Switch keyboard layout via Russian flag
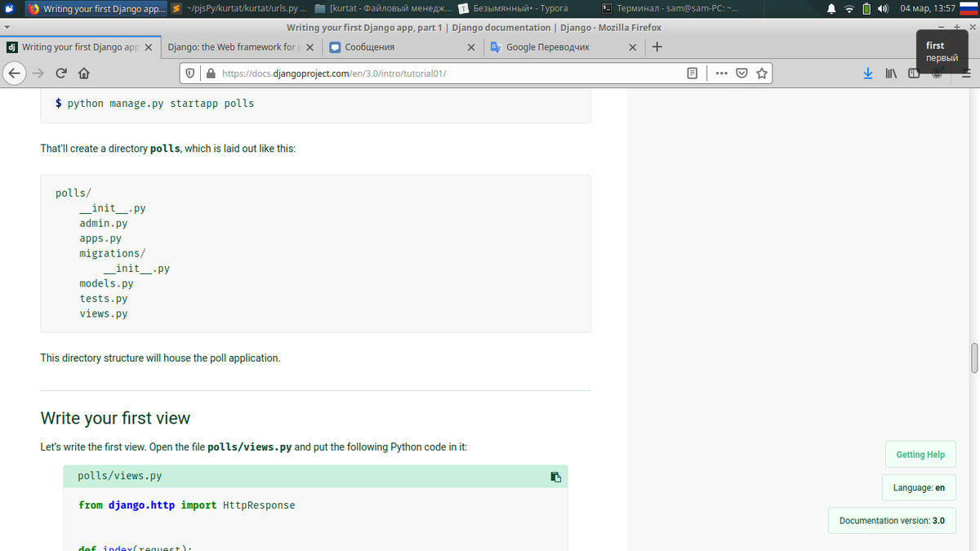Viewport: 980px width, 551px height. point(969,8)
